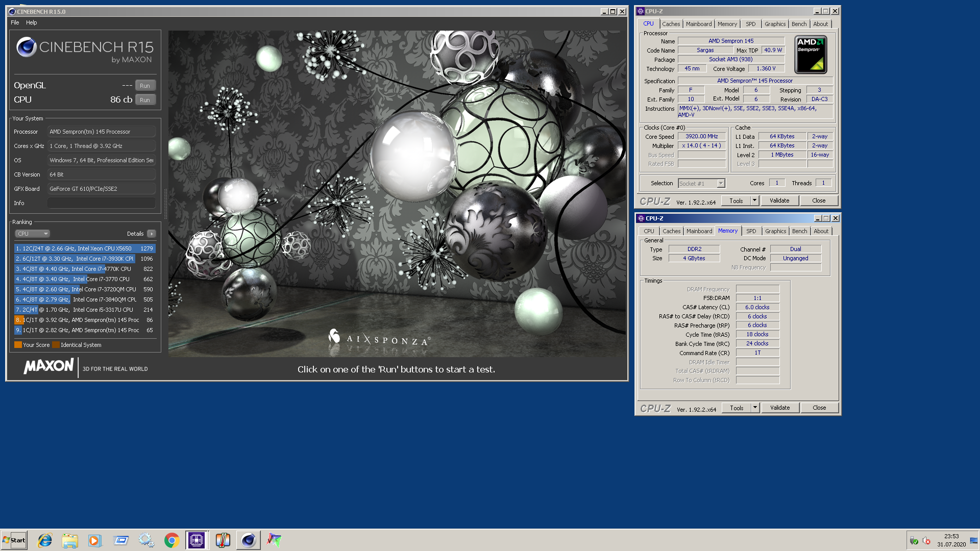Click the Info input field in Your System
Viewport: 980px width, 551px height.
pos(102,203)
